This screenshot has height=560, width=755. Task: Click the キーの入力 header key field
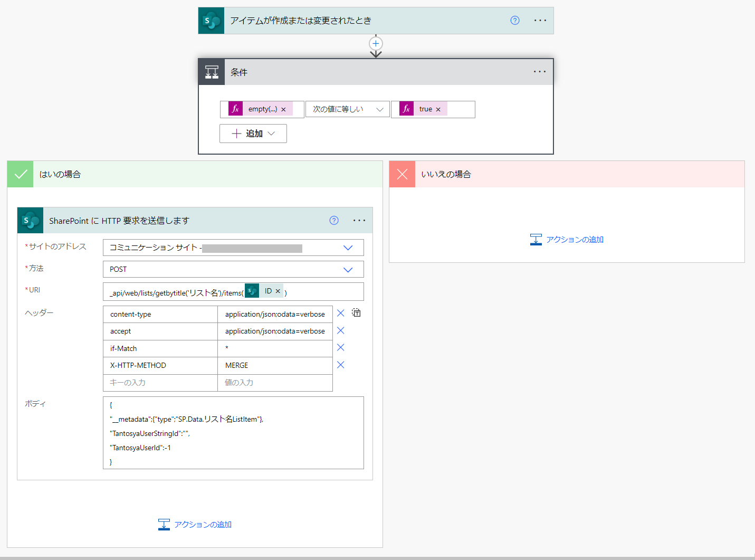point(160,383)
